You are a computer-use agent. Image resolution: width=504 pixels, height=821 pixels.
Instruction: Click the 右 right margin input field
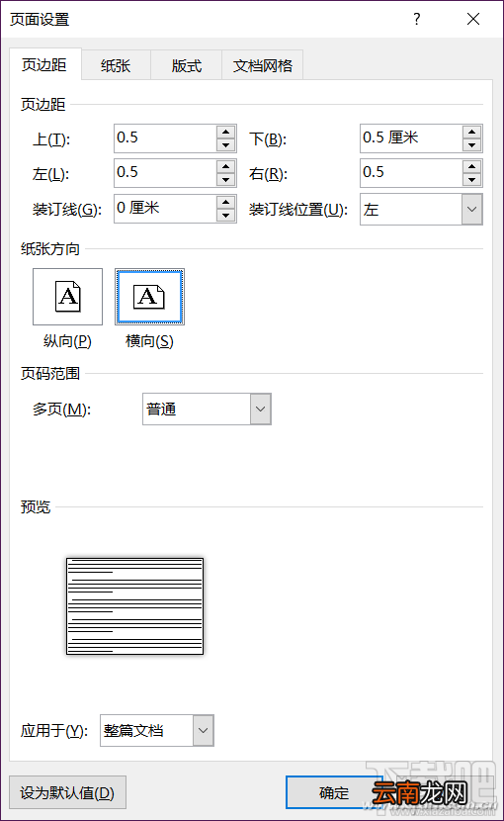pos(411,173)
